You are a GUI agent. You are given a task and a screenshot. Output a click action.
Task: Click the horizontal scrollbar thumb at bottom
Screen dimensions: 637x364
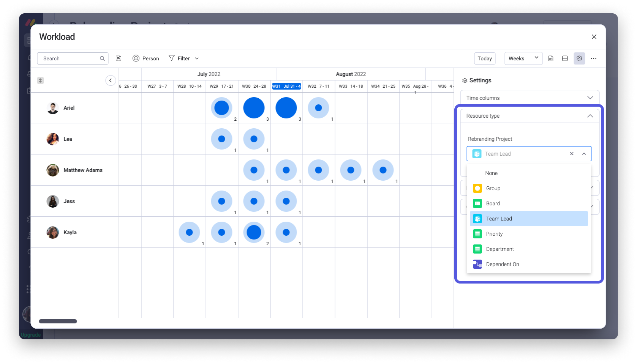tap(58, 321)
